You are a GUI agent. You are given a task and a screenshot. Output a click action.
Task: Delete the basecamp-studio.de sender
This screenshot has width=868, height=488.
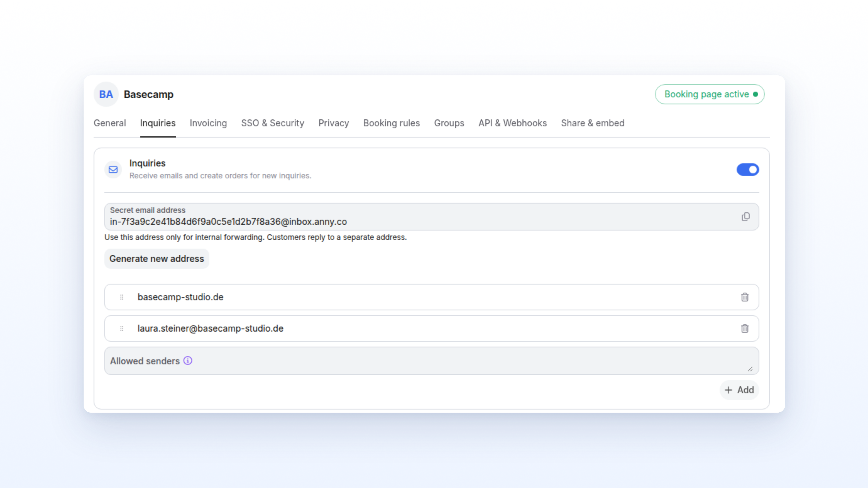[745, 297]
